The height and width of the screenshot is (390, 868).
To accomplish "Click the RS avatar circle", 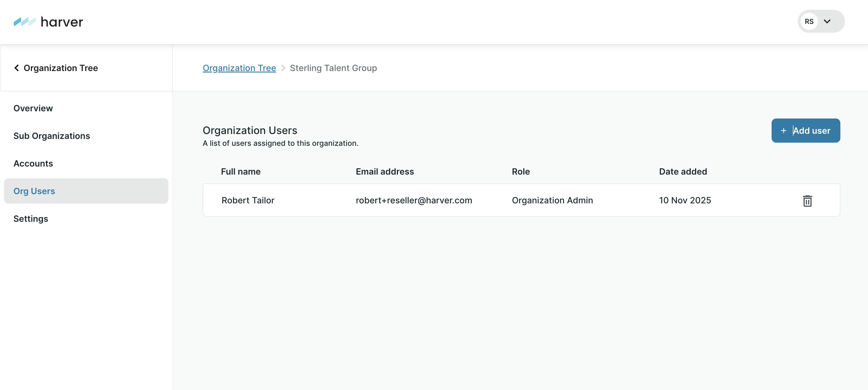I will tap(809, 22).
